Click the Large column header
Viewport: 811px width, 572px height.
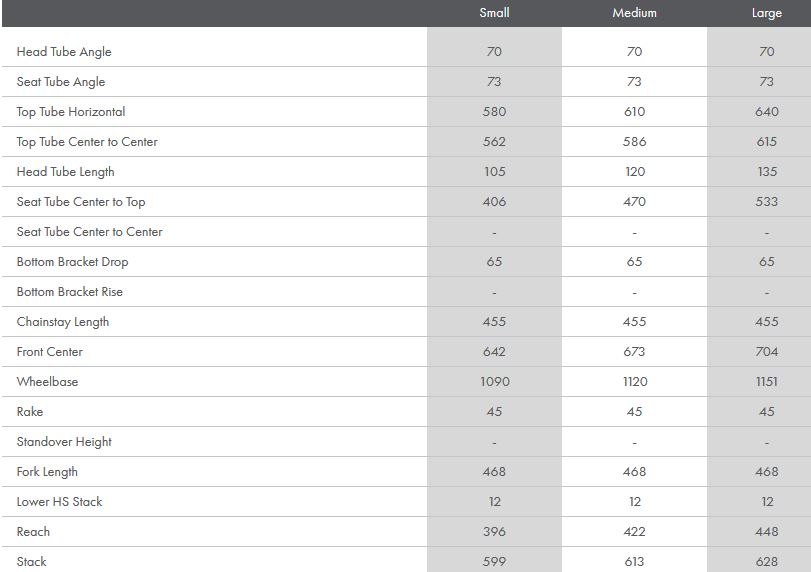click(767, 13)
